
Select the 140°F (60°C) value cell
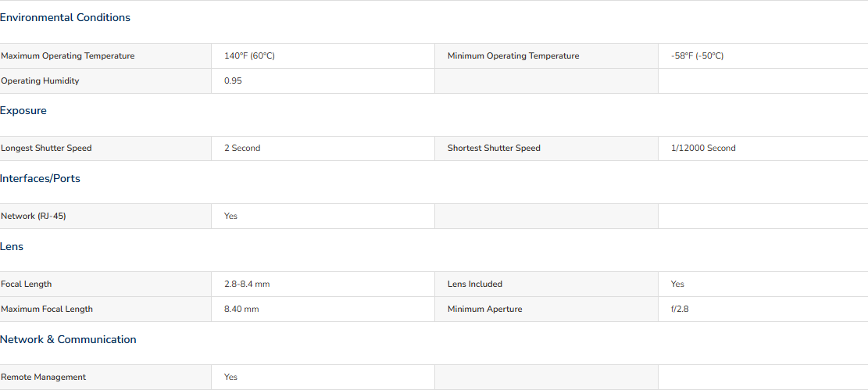coord(249,56)
